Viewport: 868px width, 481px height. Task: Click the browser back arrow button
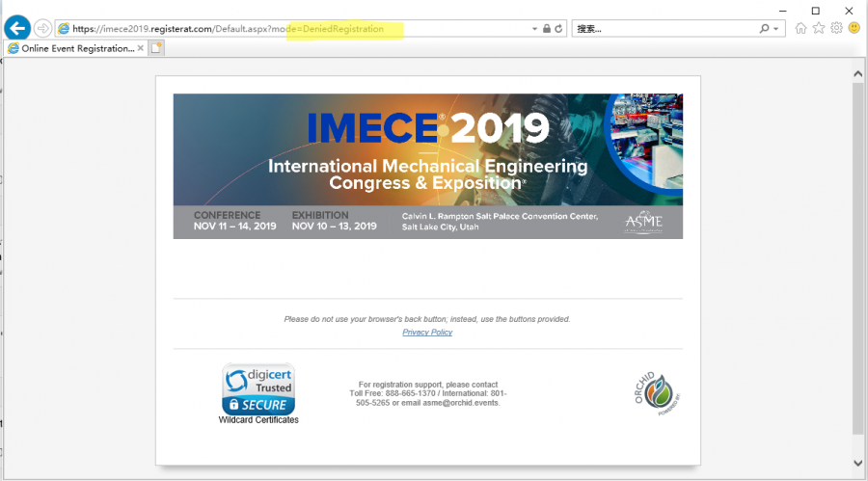(x=17, y=28)
